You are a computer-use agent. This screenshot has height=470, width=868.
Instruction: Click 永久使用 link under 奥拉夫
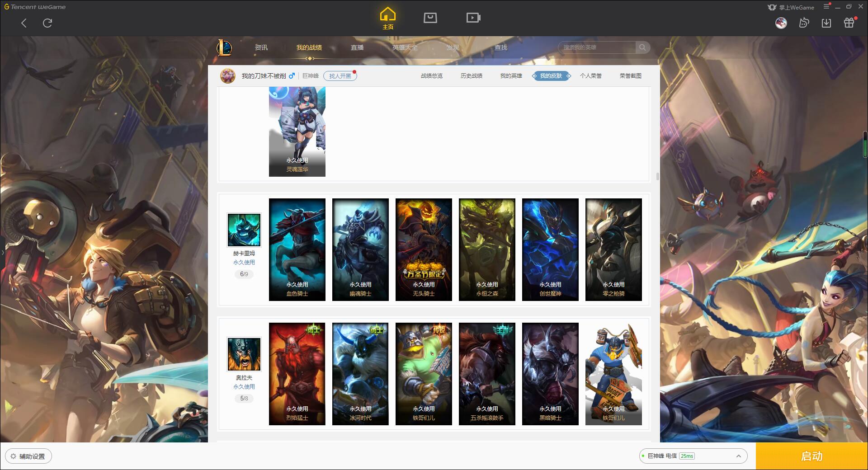click(244, 386)
